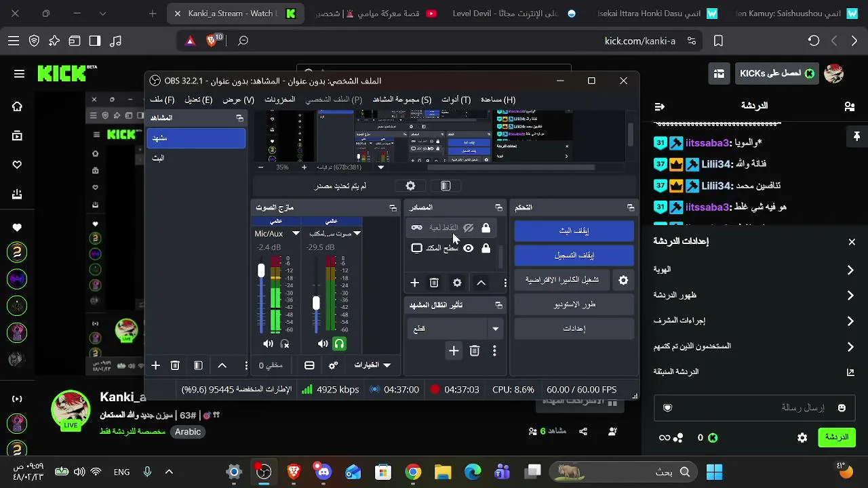
Task: Open OBS Edit (E) menu
Action: coord(199,100)
